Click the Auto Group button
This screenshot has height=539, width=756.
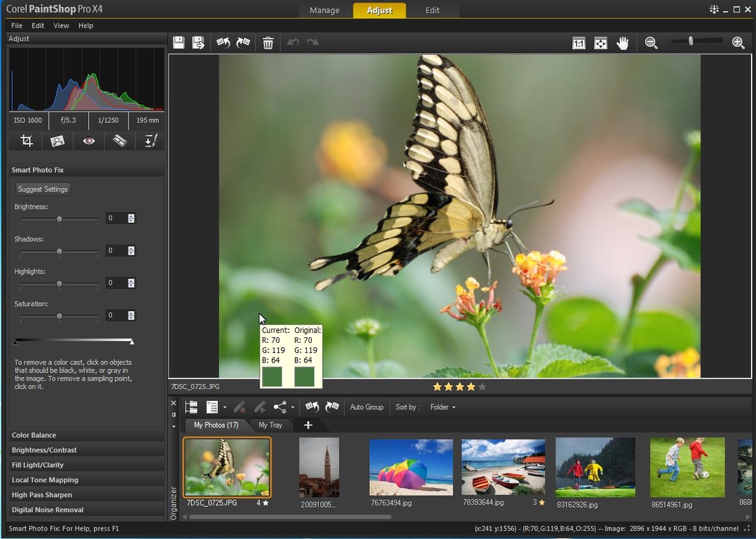367,407
